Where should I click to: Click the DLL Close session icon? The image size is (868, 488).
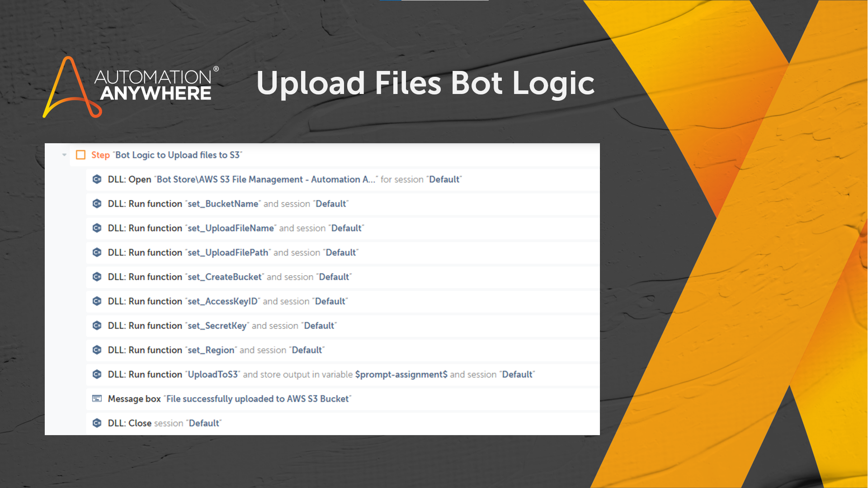[x=97, y=423]
